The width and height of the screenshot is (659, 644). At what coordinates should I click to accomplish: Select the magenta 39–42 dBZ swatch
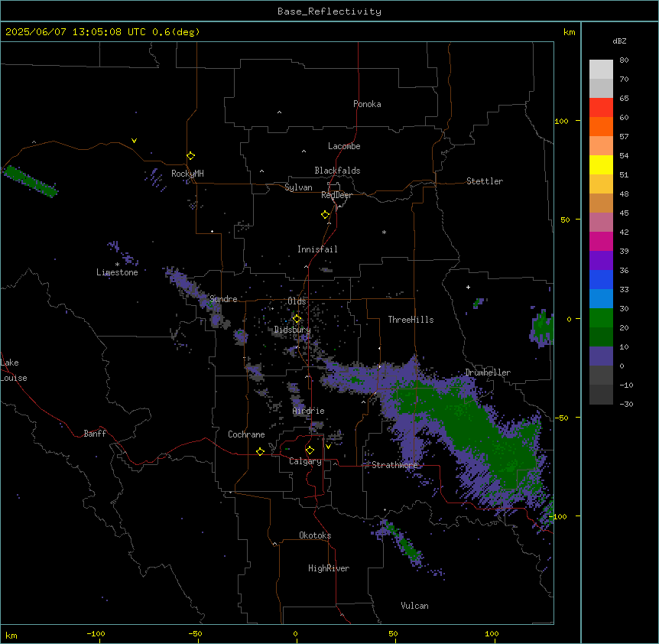[601, 241]
